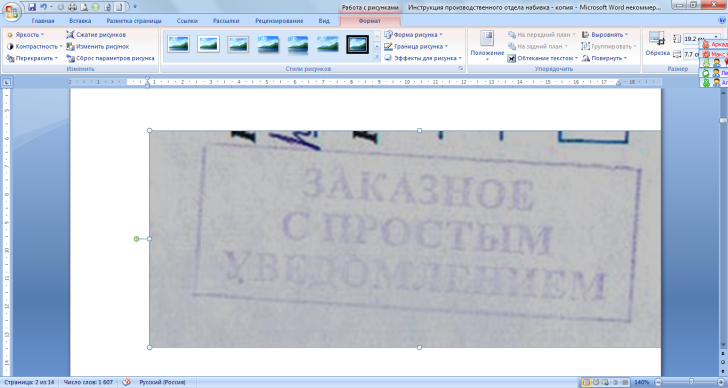Click the previous page browse arrow
Image resolution: width=728 pixels, height=388 pixels.
point(723,354)
